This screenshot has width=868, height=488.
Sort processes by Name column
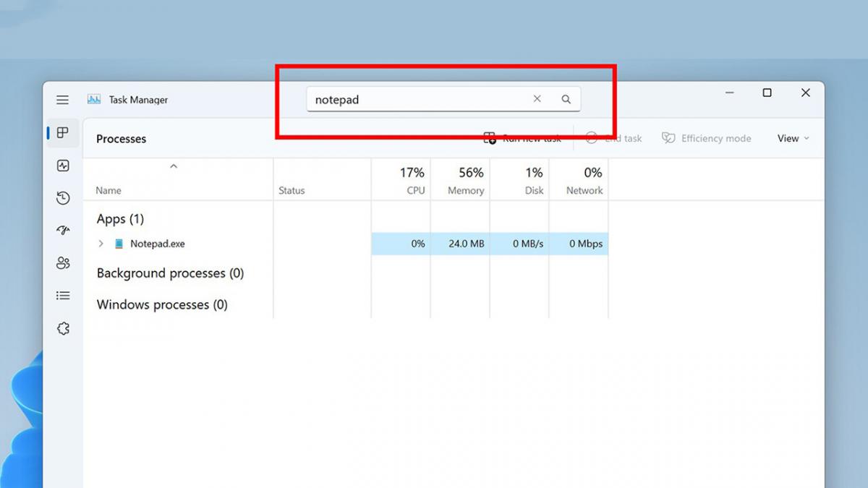tap(109, 190)
